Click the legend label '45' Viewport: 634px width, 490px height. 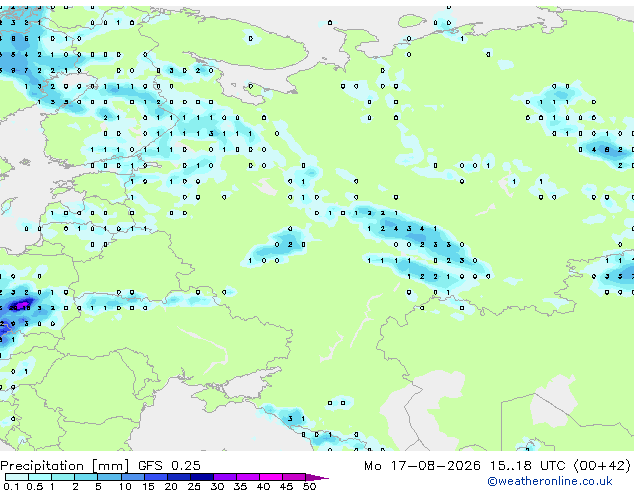(x=286, y=486)
